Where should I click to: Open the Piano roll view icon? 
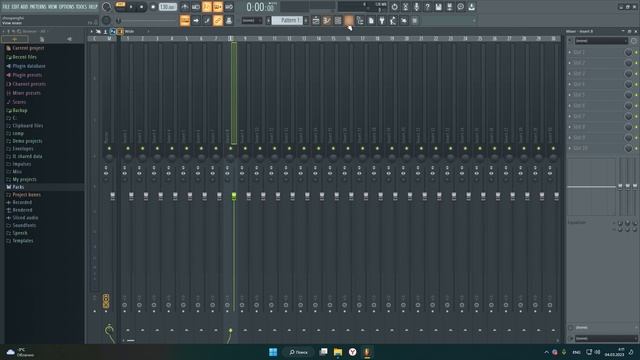coord(327,20)
